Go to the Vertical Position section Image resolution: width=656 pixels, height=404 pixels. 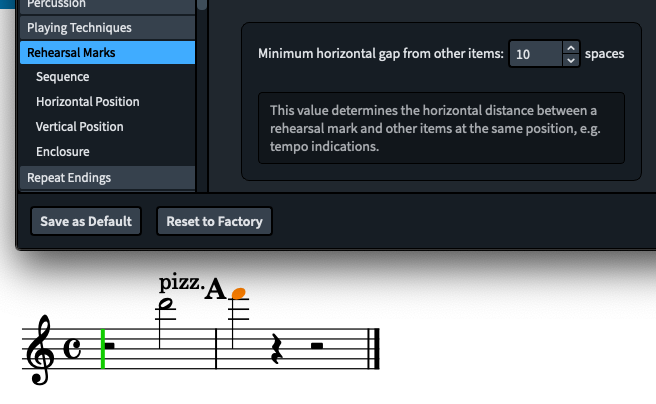coord(79,127)
